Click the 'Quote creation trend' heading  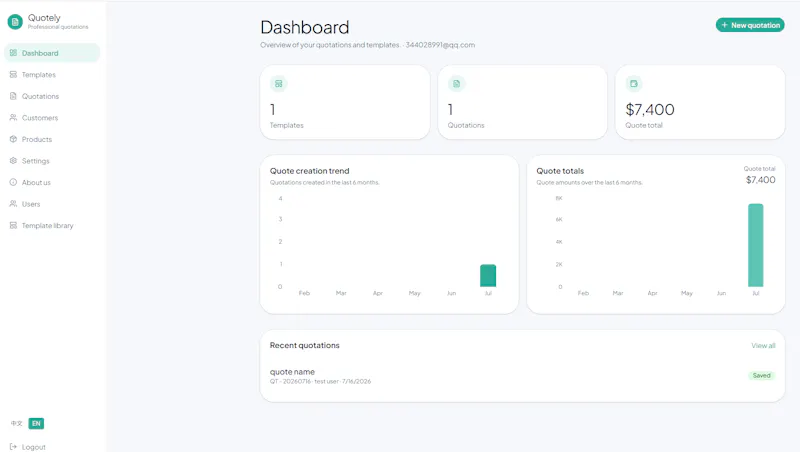pyautogui.click(x=310, y=171)
